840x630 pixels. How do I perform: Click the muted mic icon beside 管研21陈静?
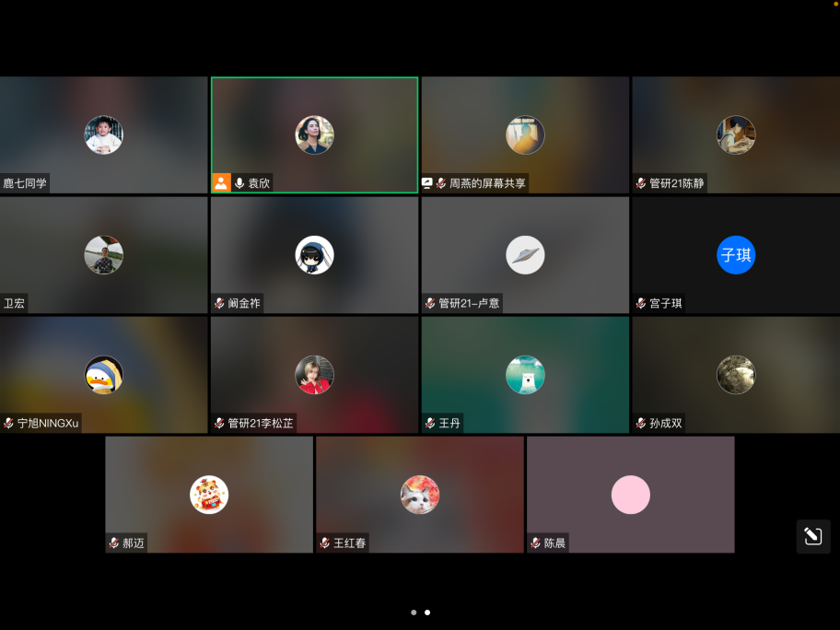tap(641, 183)
